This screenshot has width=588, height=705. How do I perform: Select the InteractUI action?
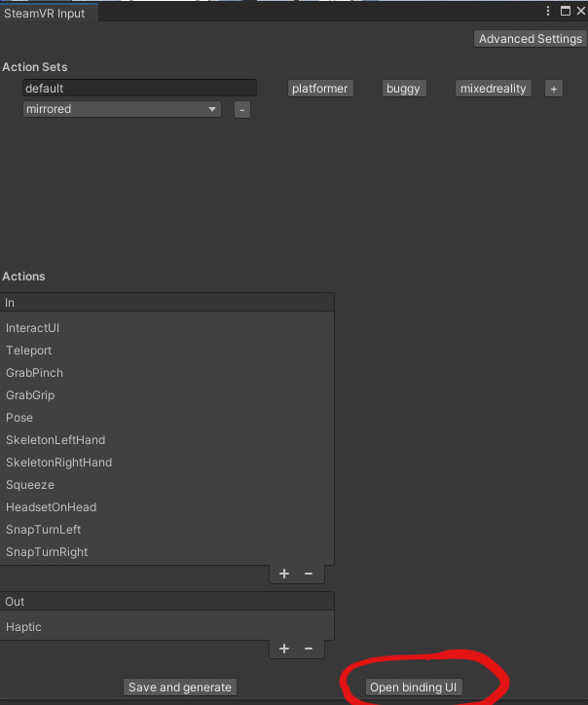pyautogui.click(x=33, y=328)
